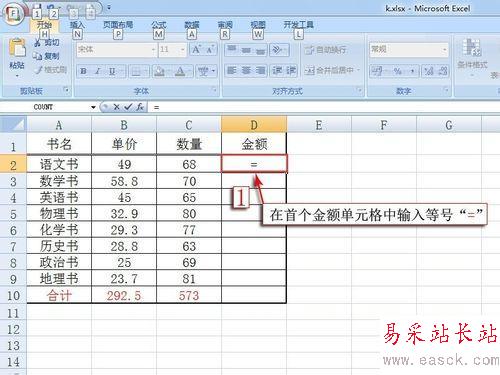Click the Paste icon
This screenshot has height=375, width=500.
17,48
